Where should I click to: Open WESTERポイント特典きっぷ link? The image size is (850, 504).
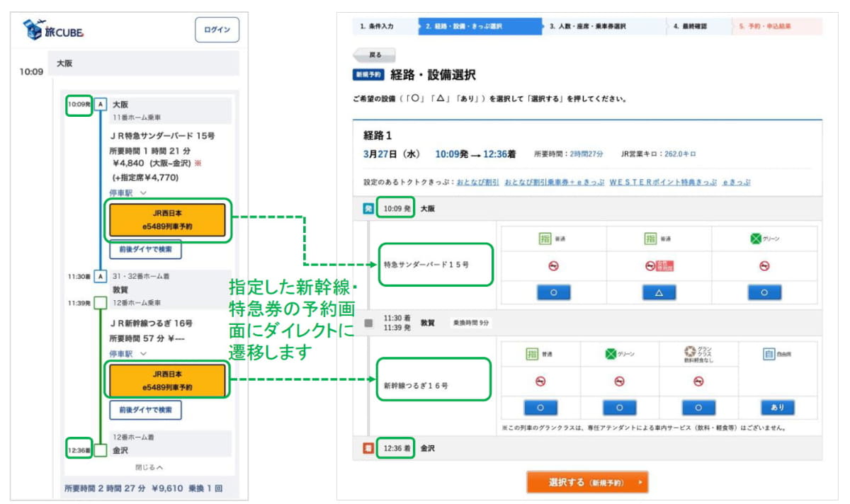click(663, 182)
